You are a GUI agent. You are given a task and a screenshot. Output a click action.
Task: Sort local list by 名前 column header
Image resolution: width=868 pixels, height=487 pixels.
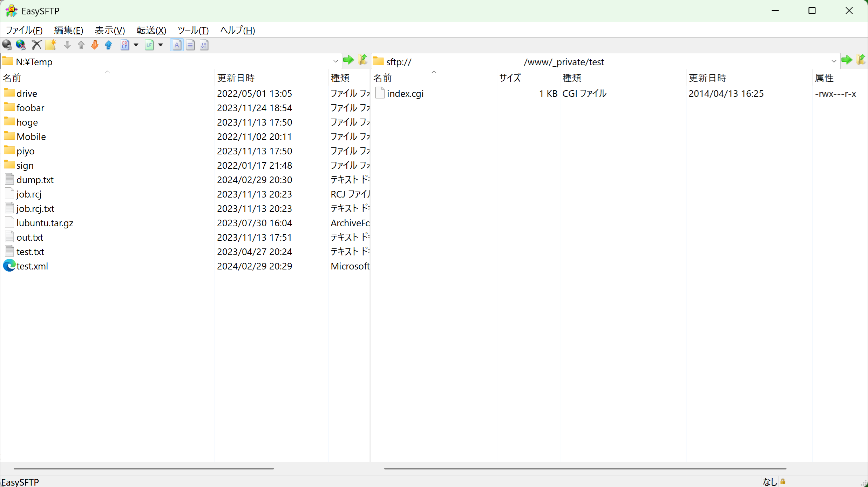pyautogui.click(x=108, y=78)
